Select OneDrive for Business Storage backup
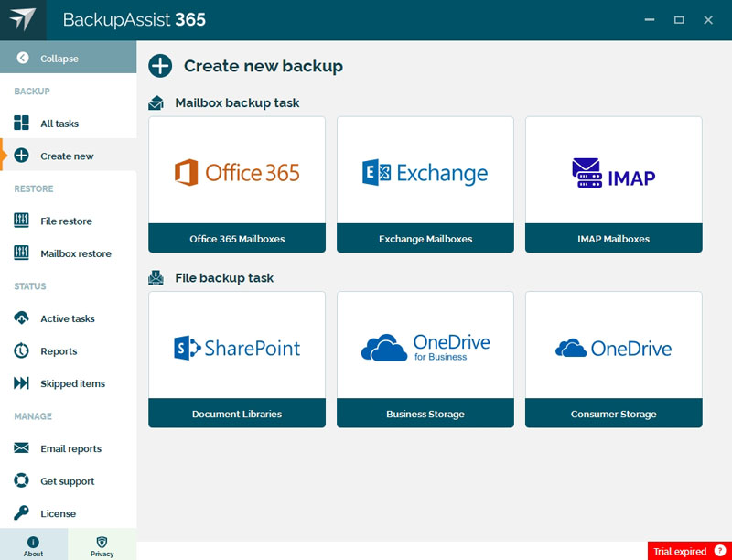The width and height of the screenshot is (732, 560). pyautogui.click(x=425, y=358)
